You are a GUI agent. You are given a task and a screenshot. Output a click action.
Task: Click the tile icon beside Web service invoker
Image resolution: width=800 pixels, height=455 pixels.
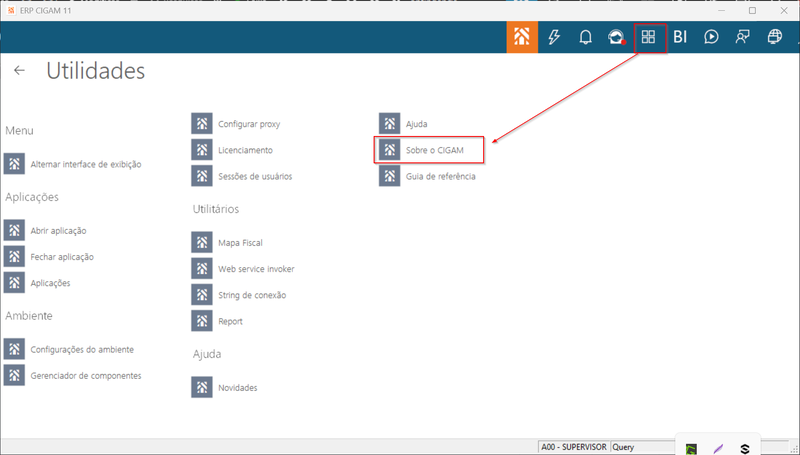point(202,268)
